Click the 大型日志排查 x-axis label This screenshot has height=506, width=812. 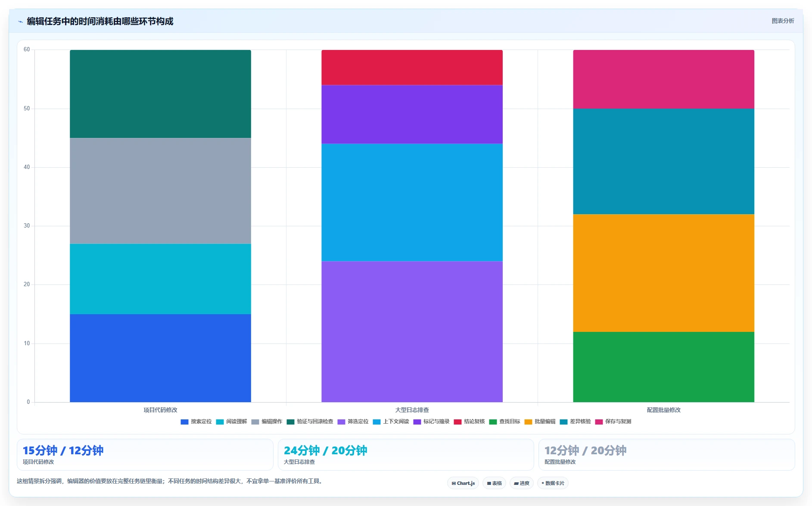(412, 410)
